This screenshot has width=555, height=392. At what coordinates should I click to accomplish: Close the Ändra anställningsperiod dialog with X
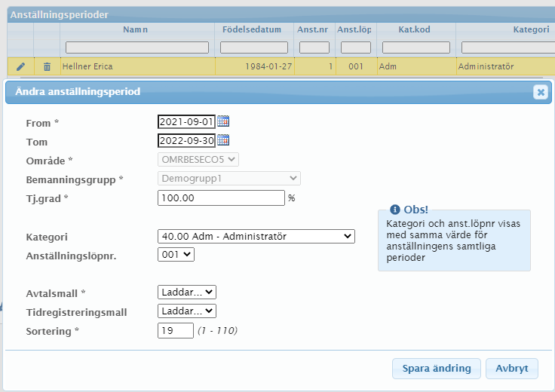point(540,92)
